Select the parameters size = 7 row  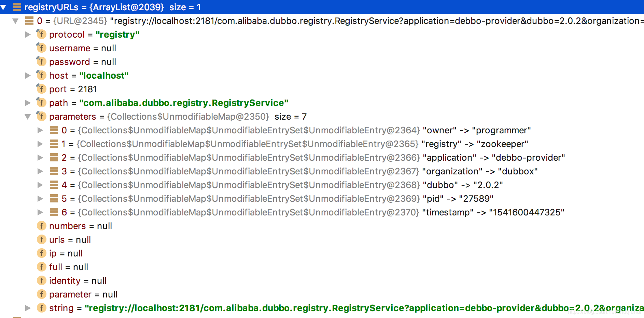(178, 117)
